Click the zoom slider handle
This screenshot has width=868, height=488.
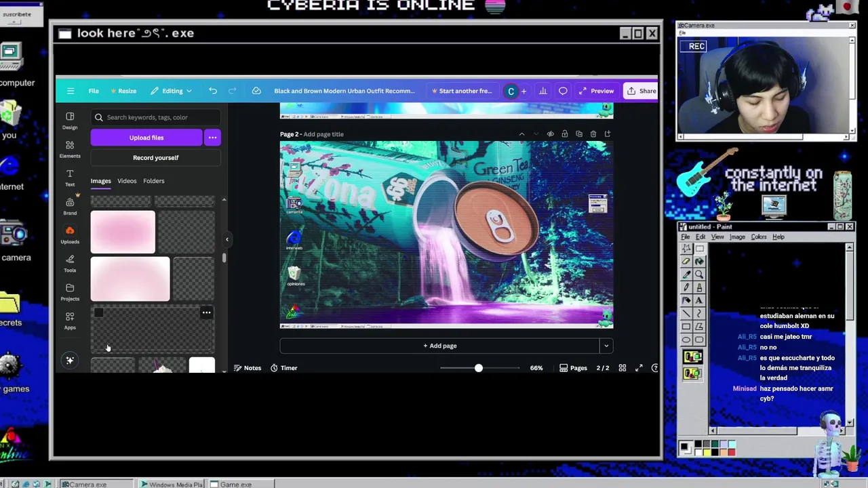point(479,368)
